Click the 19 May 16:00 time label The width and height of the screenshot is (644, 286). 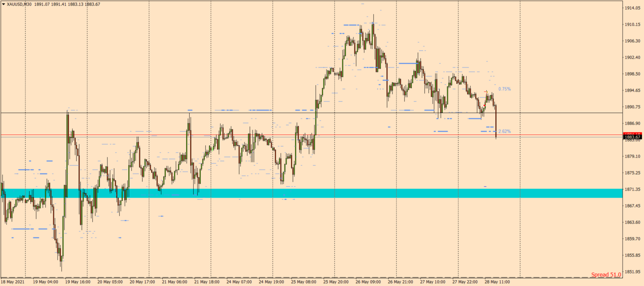[77, 282]
